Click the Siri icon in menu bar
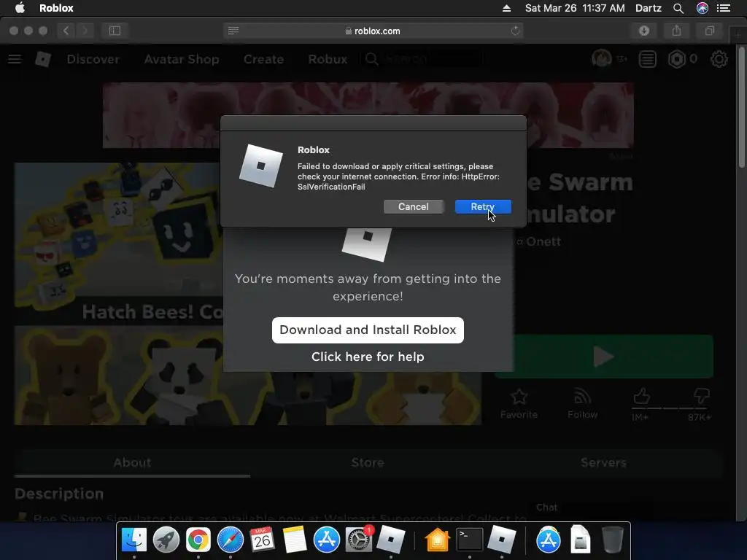 point(703,8)
